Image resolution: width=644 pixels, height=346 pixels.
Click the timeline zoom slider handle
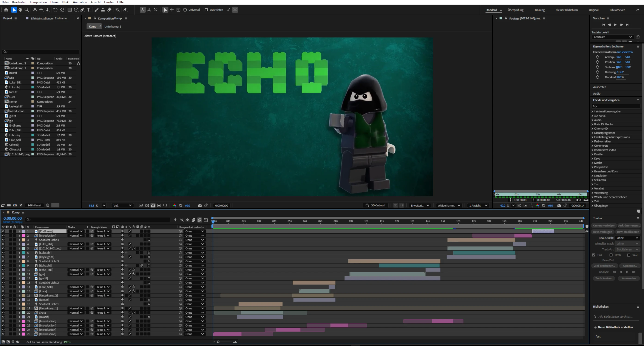coord(218,342)
